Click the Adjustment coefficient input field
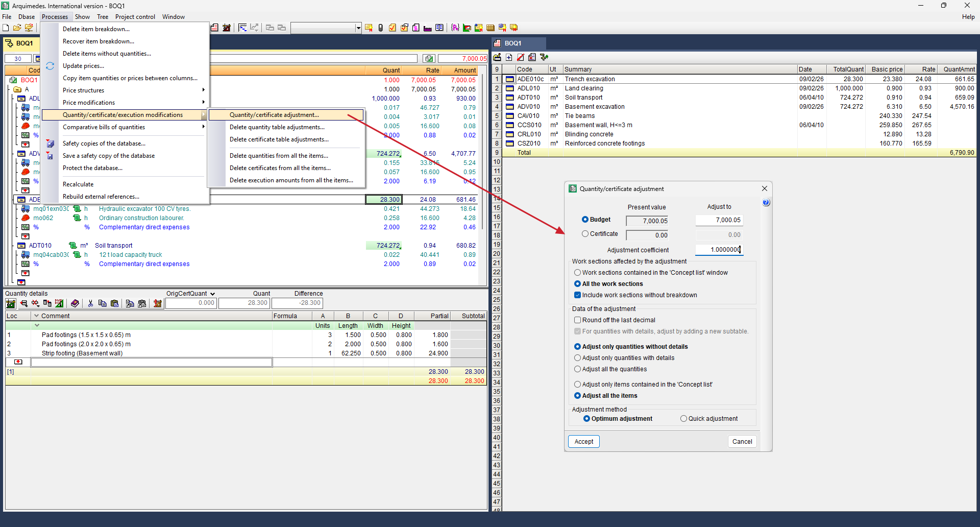This screenshot has height=527, width=980. [718, 250]
